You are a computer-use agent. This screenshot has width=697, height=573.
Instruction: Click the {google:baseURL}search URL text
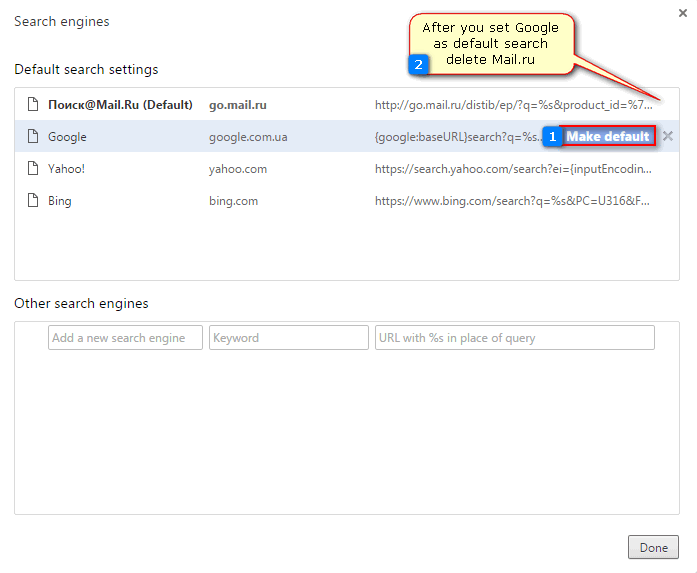[458, 137]
